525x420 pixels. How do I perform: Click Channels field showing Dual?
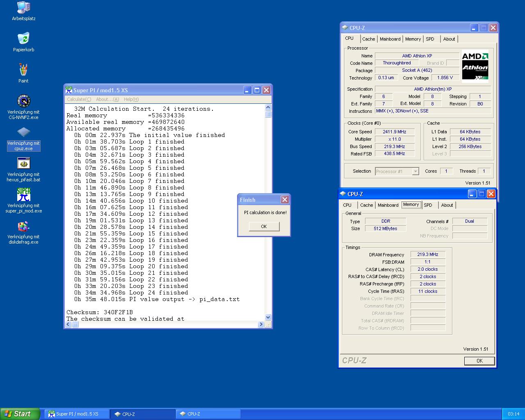coord(470,221)
